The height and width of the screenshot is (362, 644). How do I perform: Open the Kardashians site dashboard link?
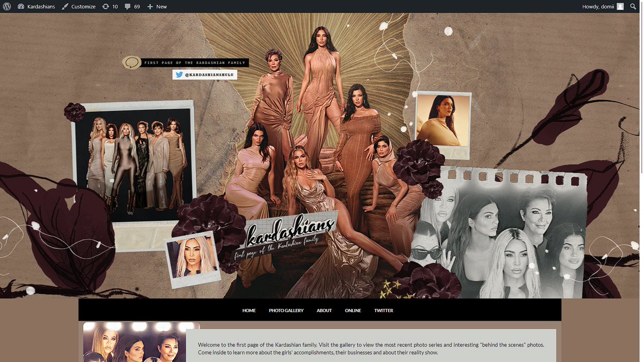[36, 6]
